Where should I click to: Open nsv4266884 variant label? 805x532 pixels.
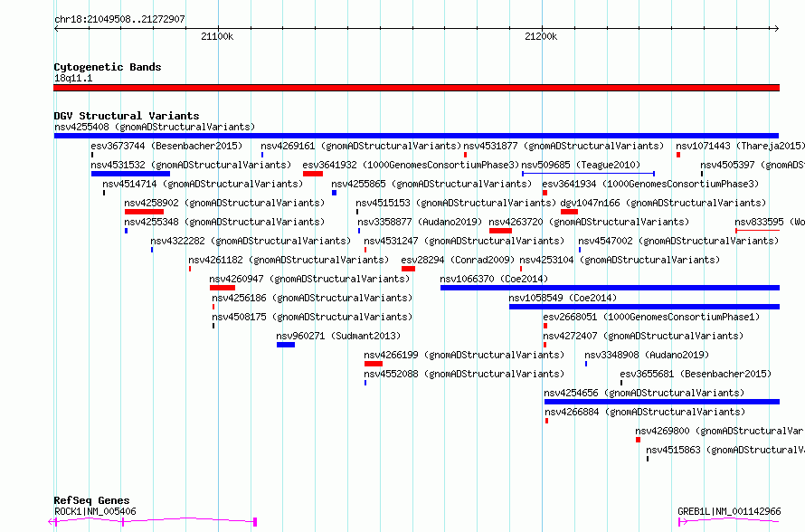645,412
